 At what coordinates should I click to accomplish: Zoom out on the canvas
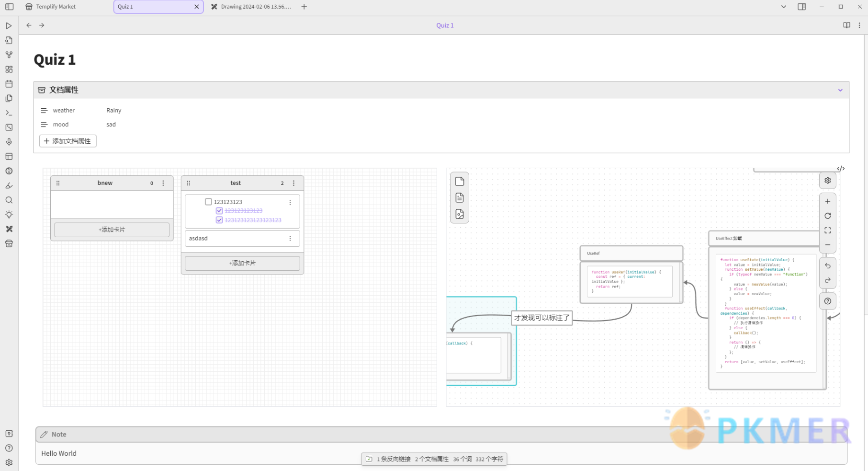click(828, 245)
